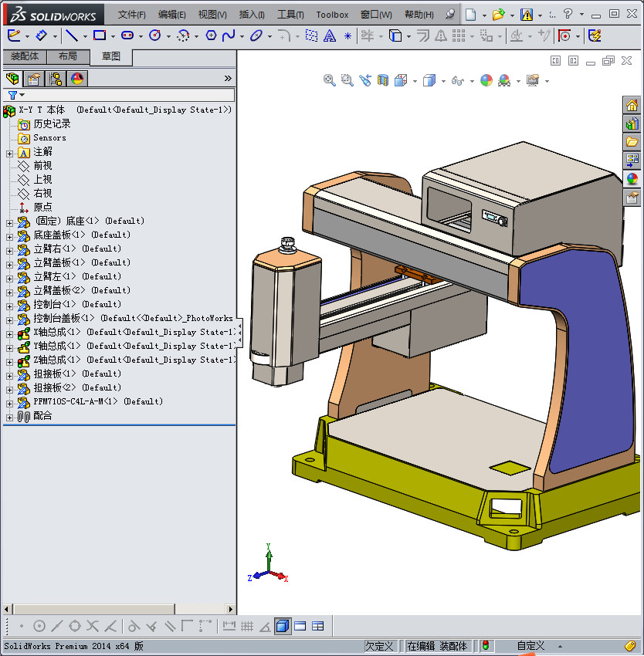644x656 pixels.
Task: Activate the Section View tool
Action: [383, 80]
